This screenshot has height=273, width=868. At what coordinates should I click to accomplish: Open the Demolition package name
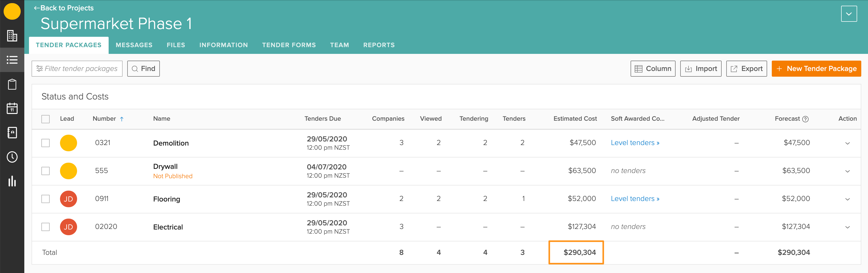[171, 143]
